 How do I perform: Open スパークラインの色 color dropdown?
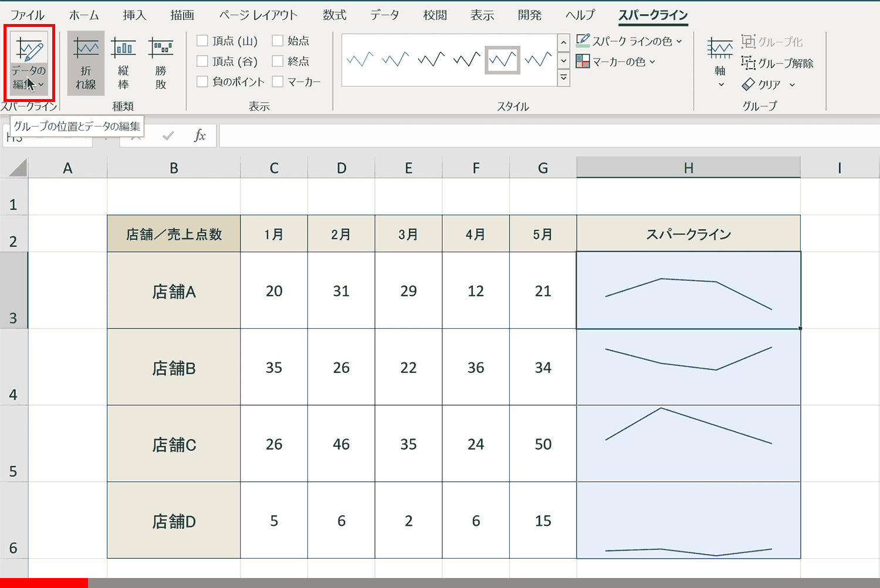629,41
